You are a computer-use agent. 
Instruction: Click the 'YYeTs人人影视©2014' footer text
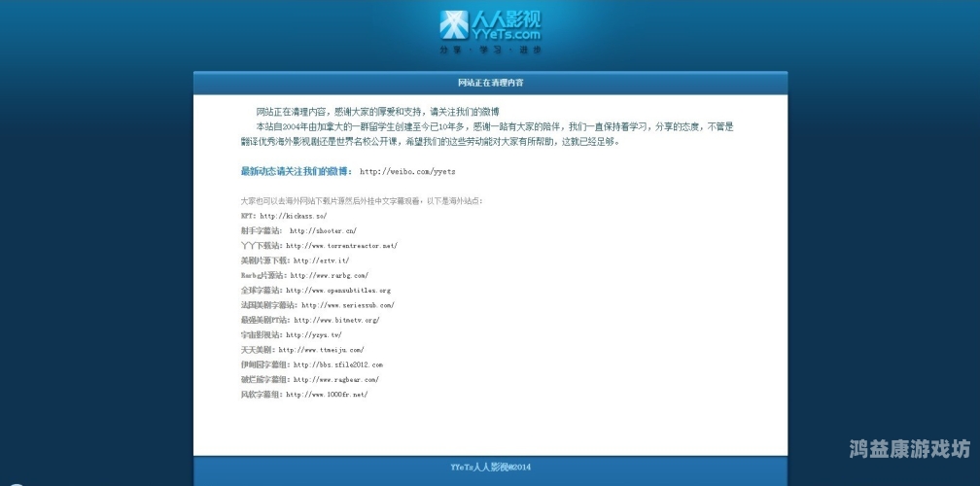490,468
